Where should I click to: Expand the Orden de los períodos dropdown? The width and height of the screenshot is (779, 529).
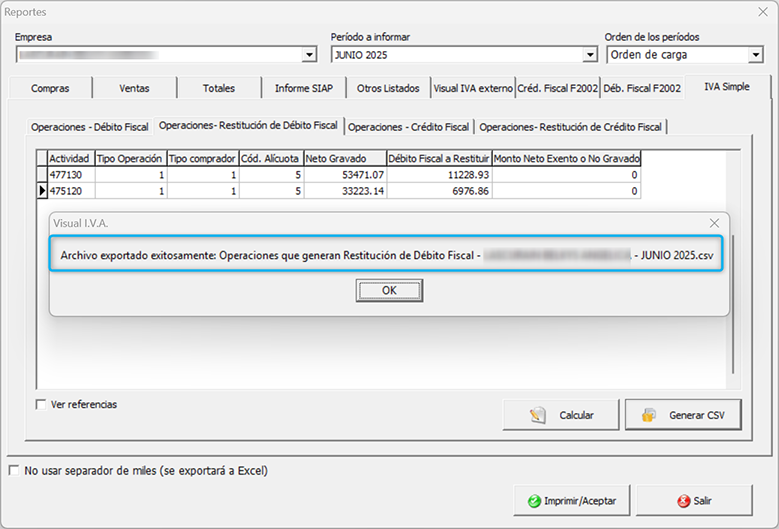tap(755, 55)
